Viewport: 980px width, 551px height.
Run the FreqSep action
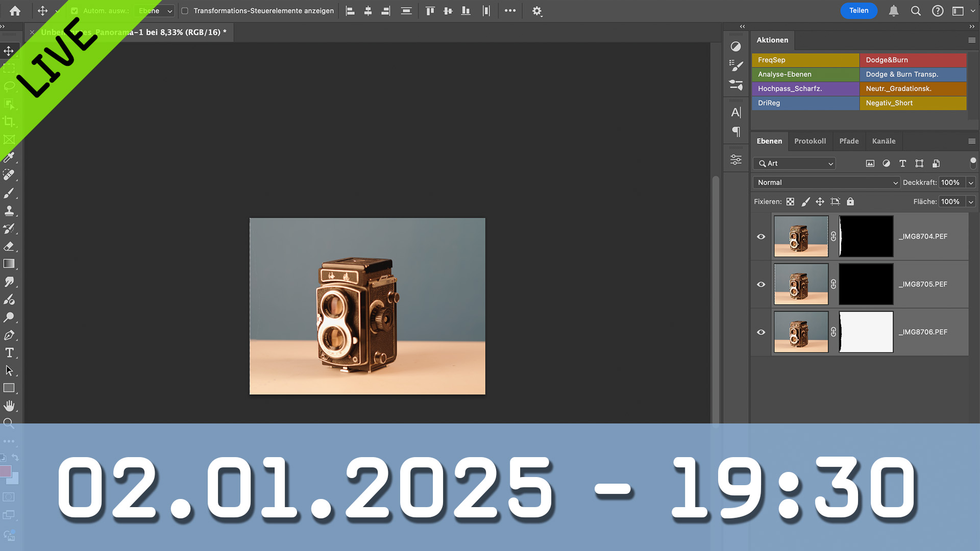pyautogui.click(x=805, y=60)
